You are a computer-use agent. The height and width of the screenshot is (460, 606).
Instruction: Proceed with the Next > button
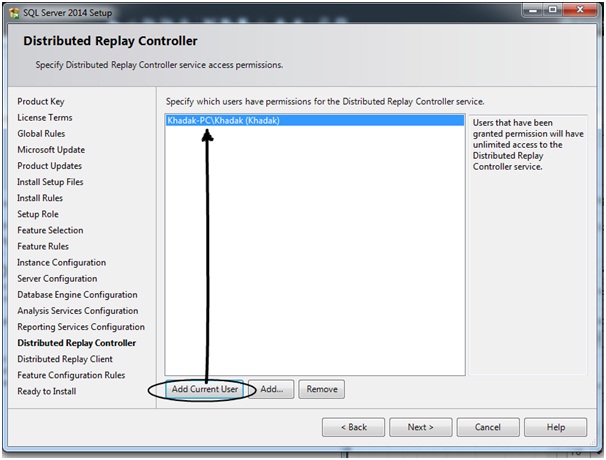click(420, 427)
